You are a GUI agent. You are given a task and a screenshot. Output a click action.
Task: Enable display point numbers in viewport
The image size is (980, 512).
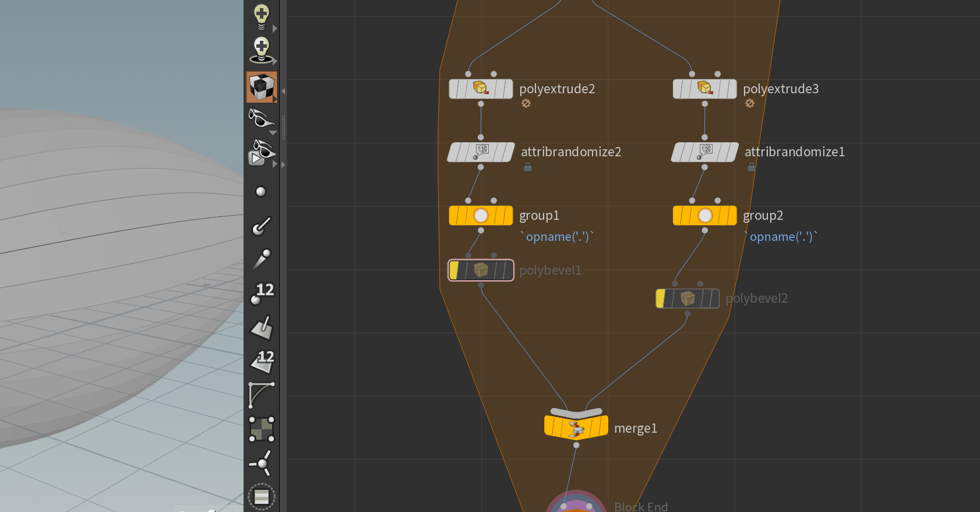262,293
